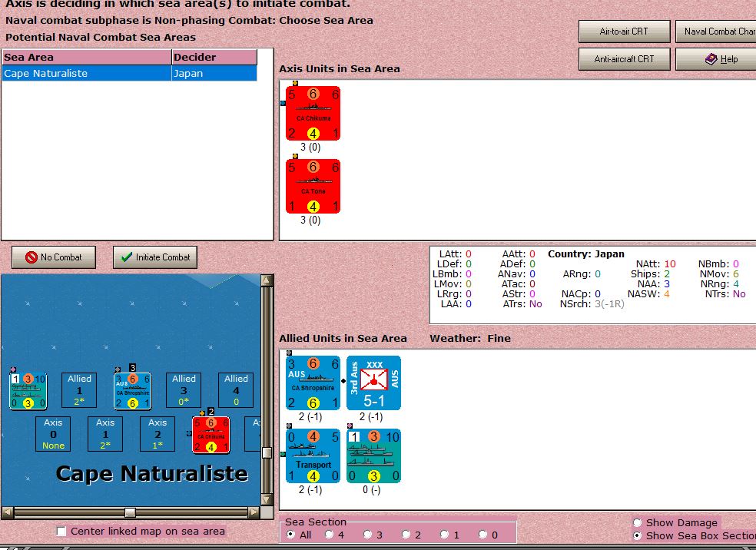
Task: Click the NAtt: 10 value
Action: point(655,264)
